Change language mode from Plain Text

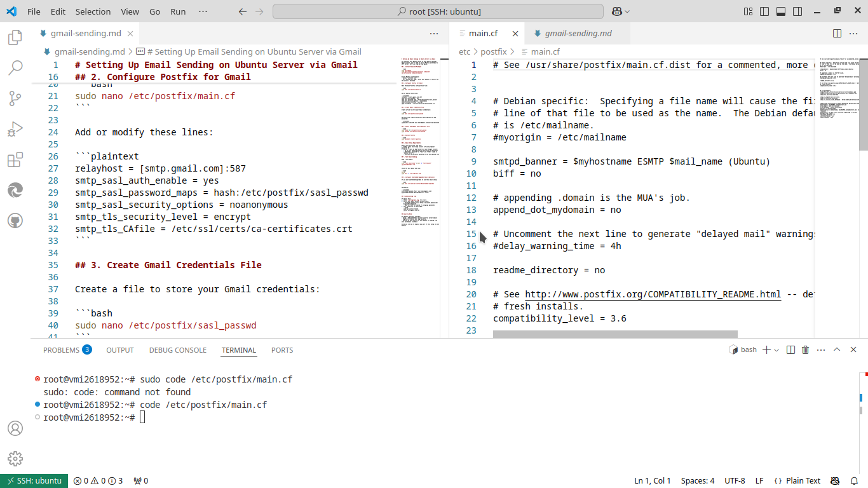803,481
